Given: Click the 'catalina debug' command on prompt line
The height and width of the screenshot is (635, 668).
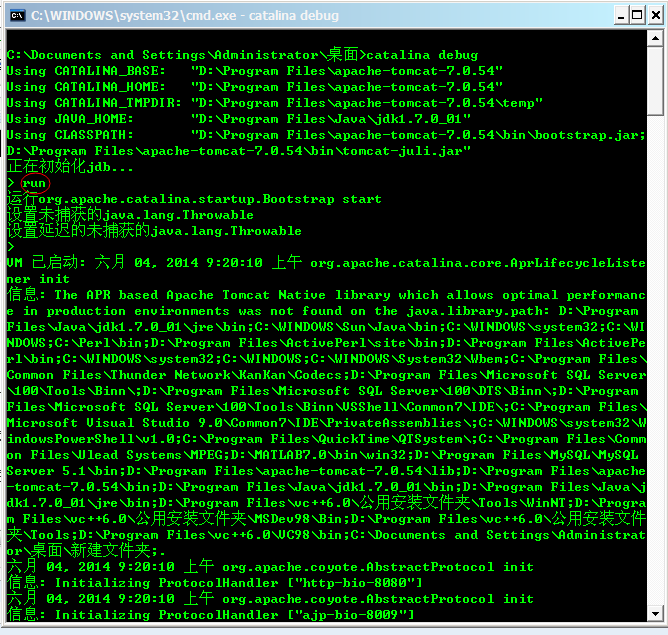Looking at the screenshot, I should 422,55.
